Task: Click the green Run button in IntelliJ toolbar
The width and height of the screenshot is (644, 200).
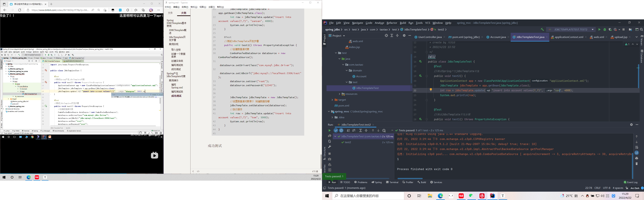Action: pos(599,30)
